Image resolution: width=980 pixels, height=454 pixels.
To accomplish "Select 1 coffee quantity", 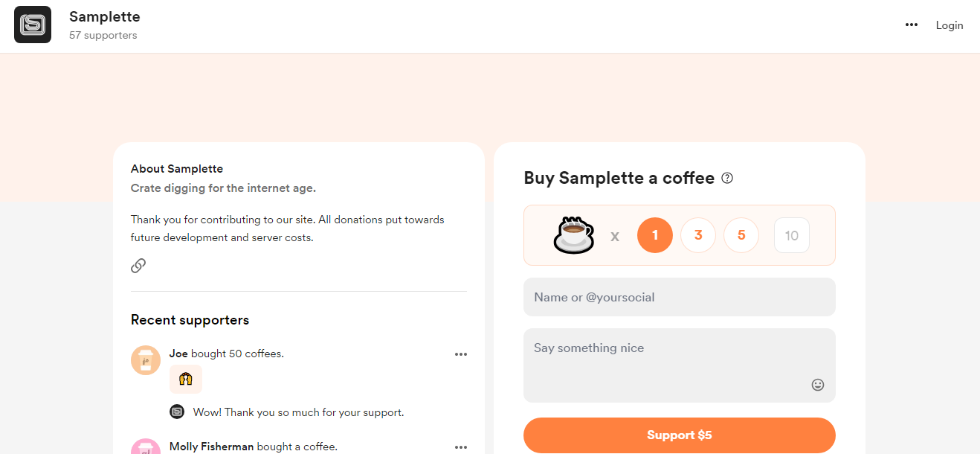I will (x=654, y=235).
